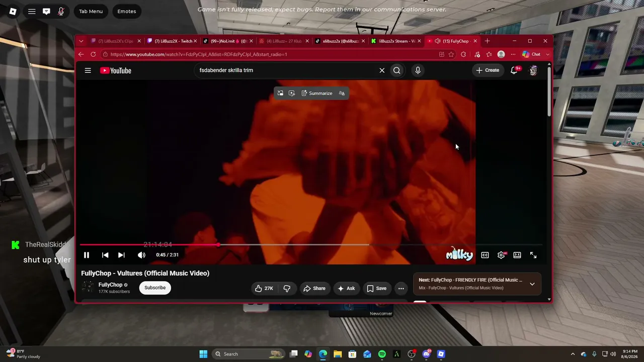Reload the YouTube page
The image size is (644, 362).
93,54
